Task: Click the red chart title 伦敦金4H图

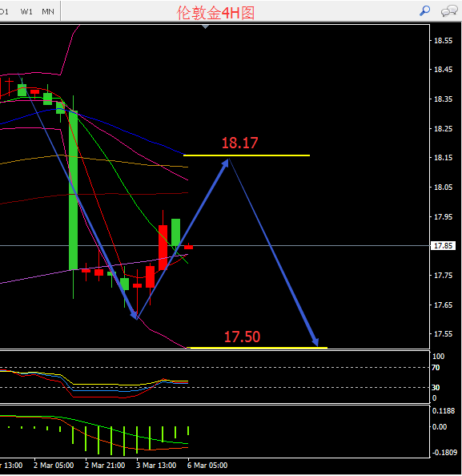Action: pyautogui.click(x=215, y=13)
